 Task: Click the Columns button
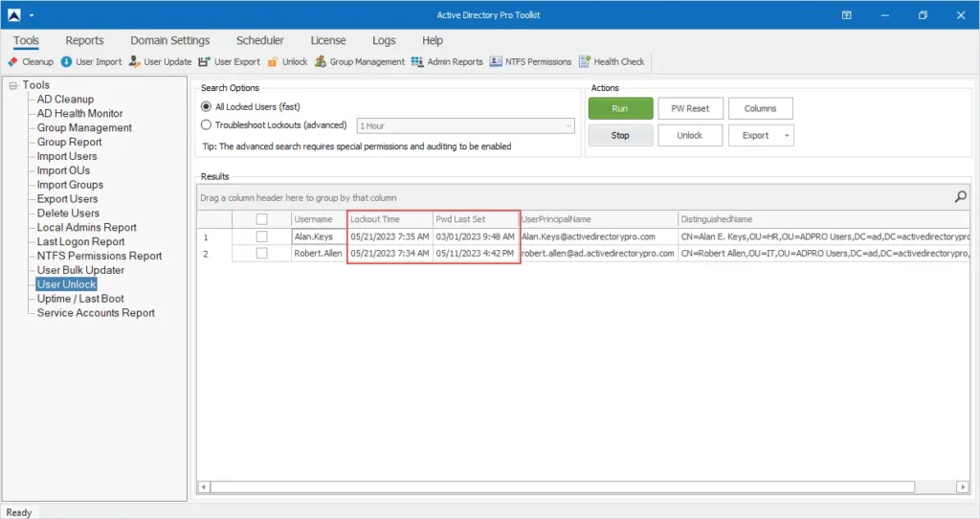pos(761,108)
